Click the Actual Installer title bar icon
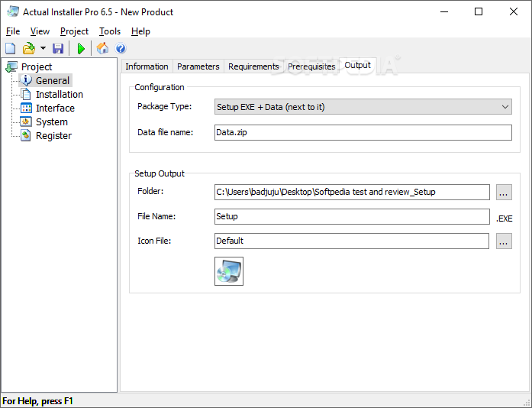The image size is (532, 408). click(x=13, y=11)
